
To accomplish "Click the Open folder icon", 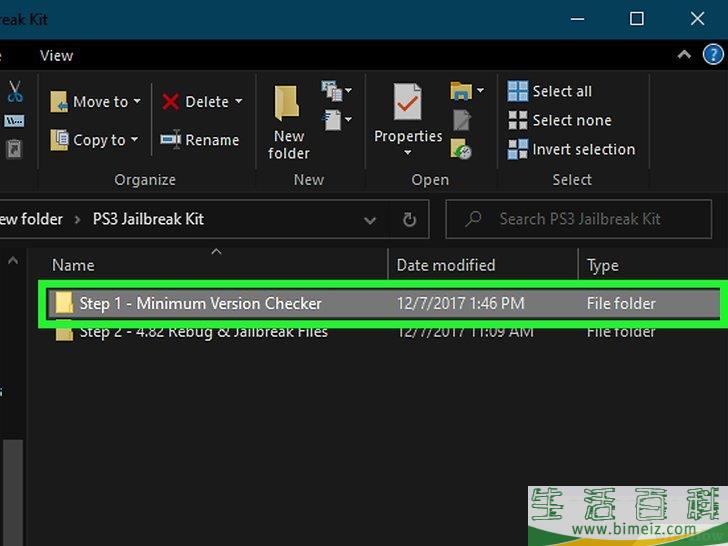I will (461, 91).
